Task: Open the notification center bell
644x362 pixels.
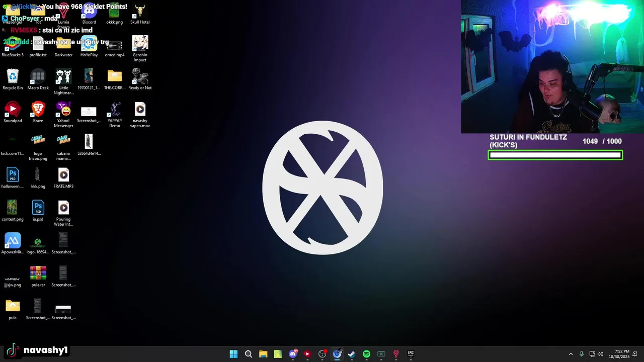Action: click(636, 354)
